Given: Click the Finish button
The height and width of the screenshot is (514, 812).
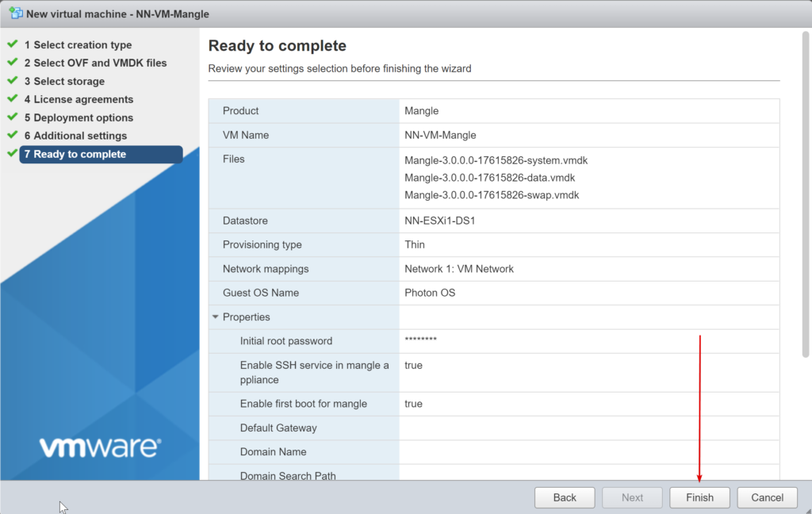Looking at the screenshot, I should pos(699,497).
